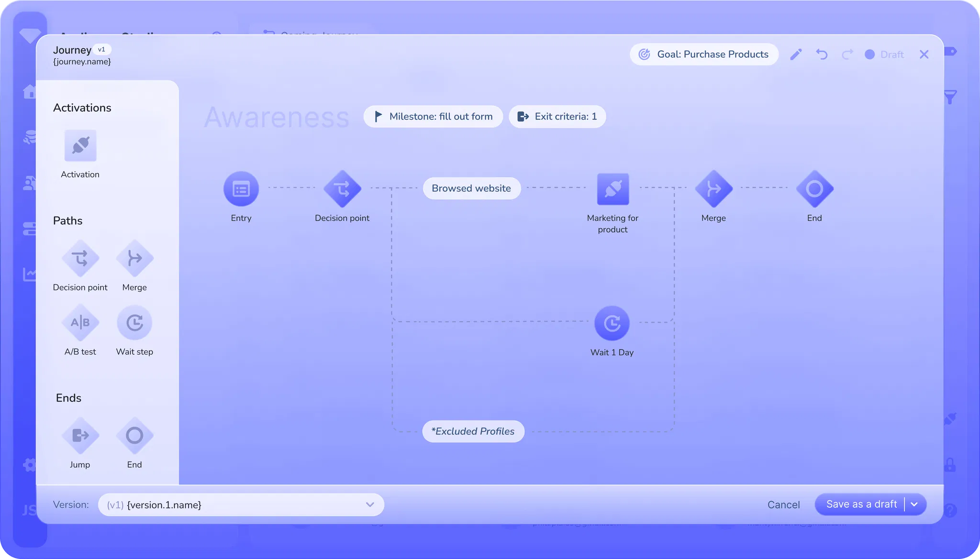The width and height of the screenshot is (980, 559).
Task: Open the Goal: Purchase Products pill
Action: pos(704,55)
